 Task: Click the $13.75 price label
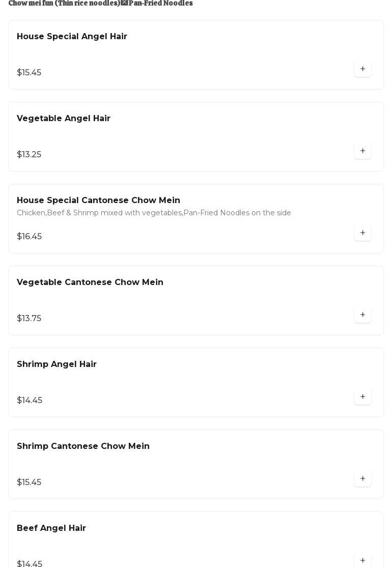pos(29,319)
